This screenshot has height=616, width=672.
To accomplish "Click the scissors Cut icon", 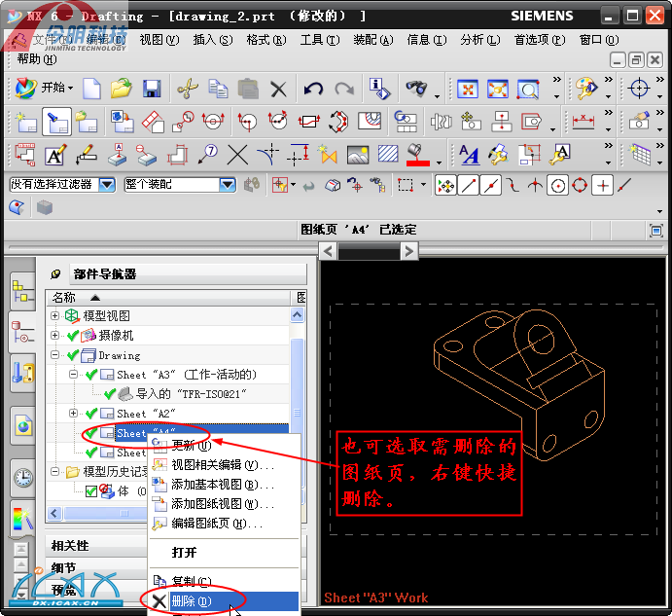I will click(187, 90).
